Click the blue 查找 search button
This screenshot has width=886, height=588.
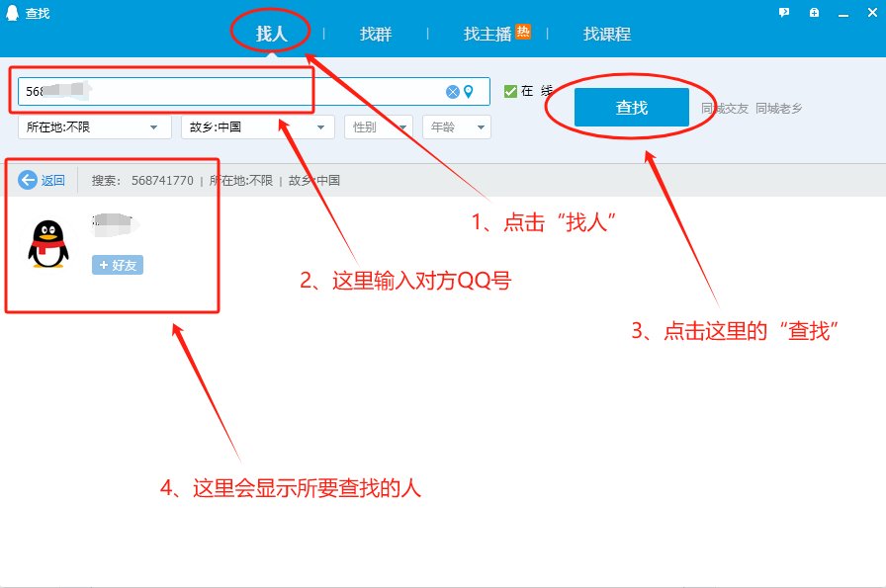pos(631,107)
